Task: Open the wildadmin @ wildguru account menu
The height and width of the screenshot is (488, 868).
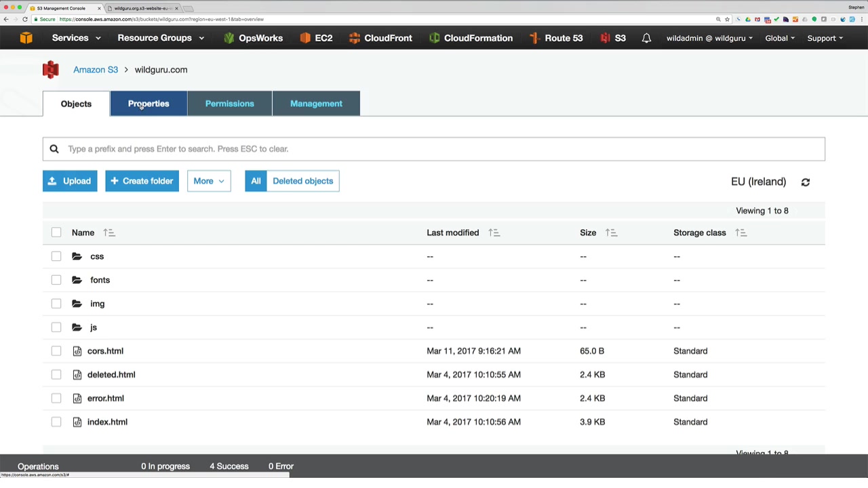Action: click(x=709, y=38)
